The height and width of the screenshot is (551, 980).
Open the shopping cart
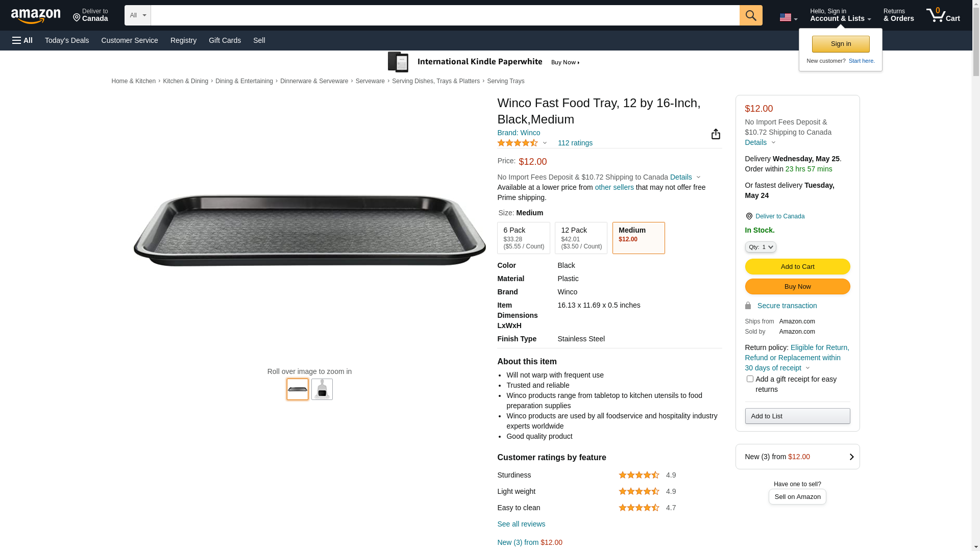943,15
